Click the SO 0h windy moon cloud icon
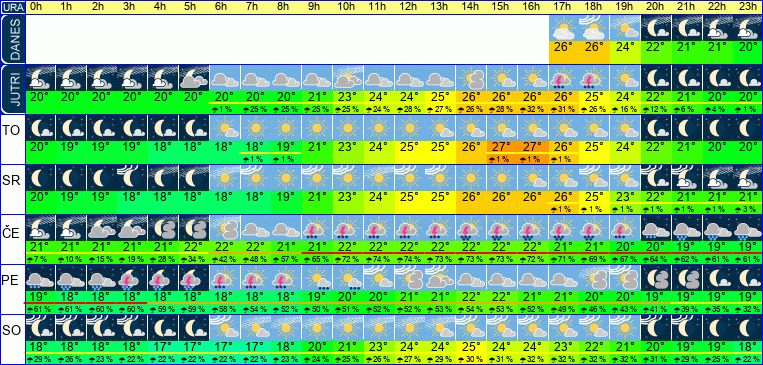The height and width of the screenshot is (365, 763). (x=40, y=329)
